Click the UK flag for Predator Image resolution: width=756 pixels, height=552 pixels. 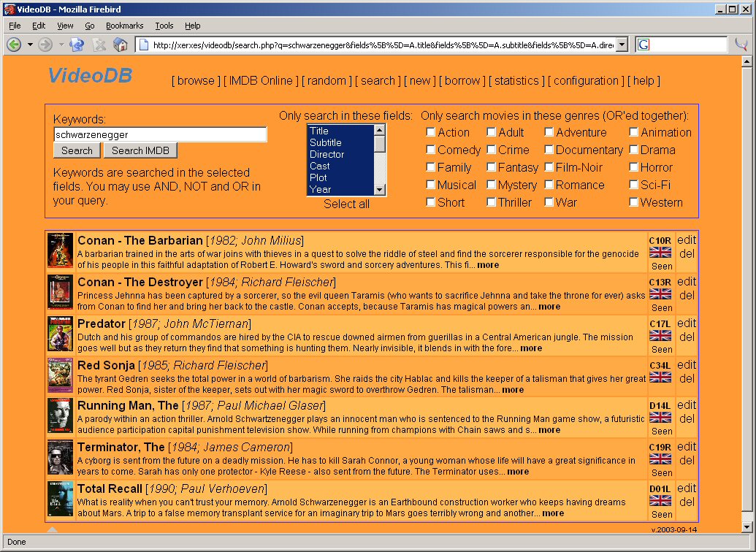point(660,336)
